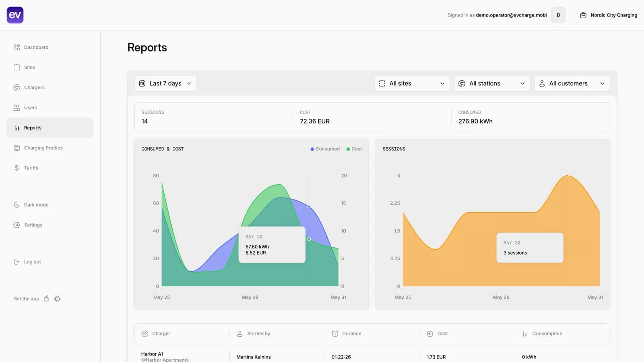Image resolution: width=644 pixels, height=362 pixels.
Task: Click the Chargers plug icon
Action: 17,87
